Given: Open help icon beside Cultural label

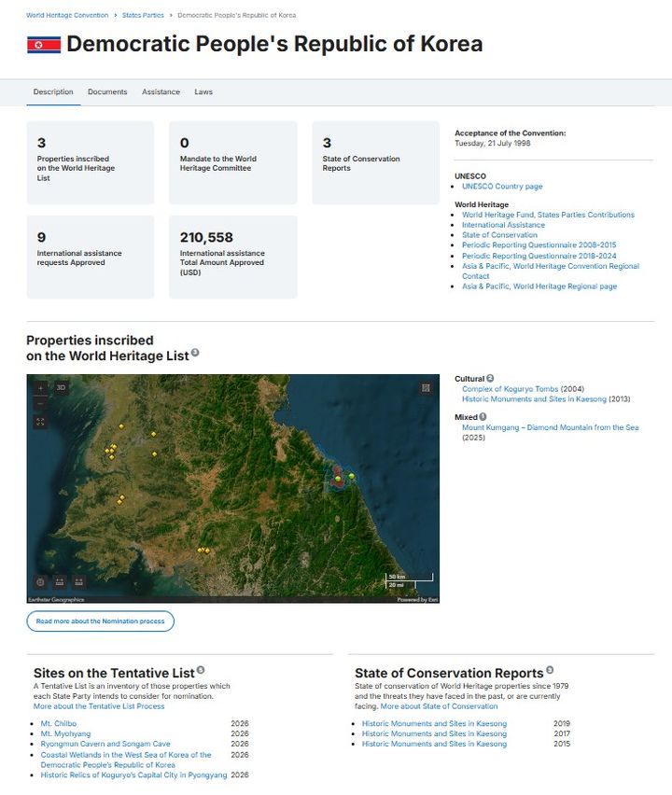Looking at the screenshot, I should [490, 378].
